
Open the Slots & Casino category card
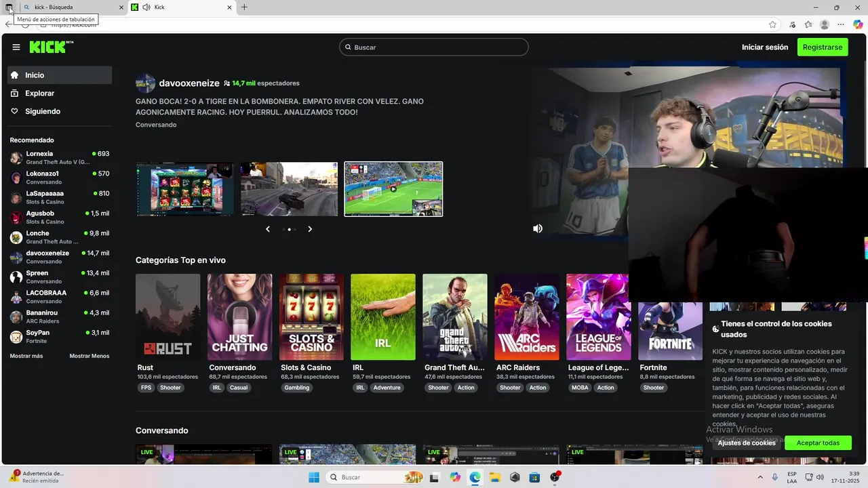click(311, 317)
